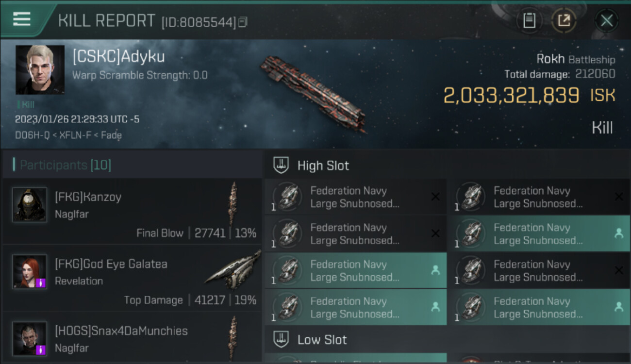Image resolution: width=631 pixels, height=364 pixels.
Task: Close the Kill Report window
Action: pyautogui.click(x=606, y=20)
